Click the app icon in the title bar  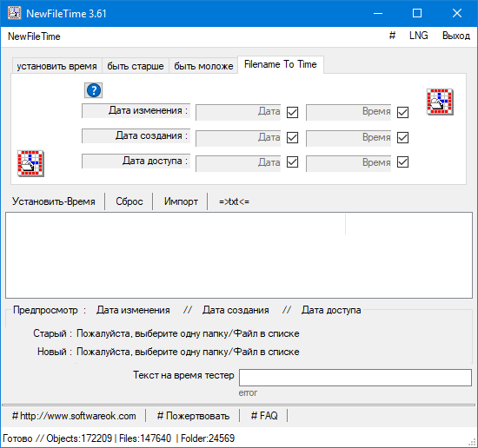pos(14,13)
